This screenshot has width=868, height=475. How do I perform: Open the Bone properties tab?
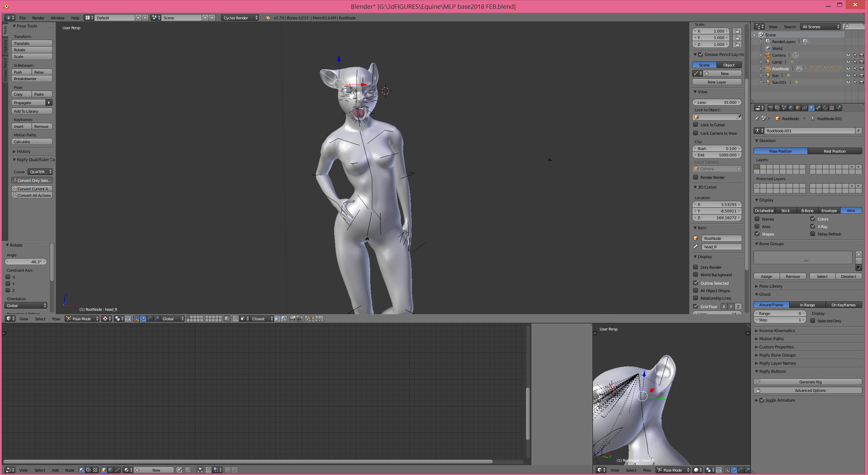pos(818,108)
